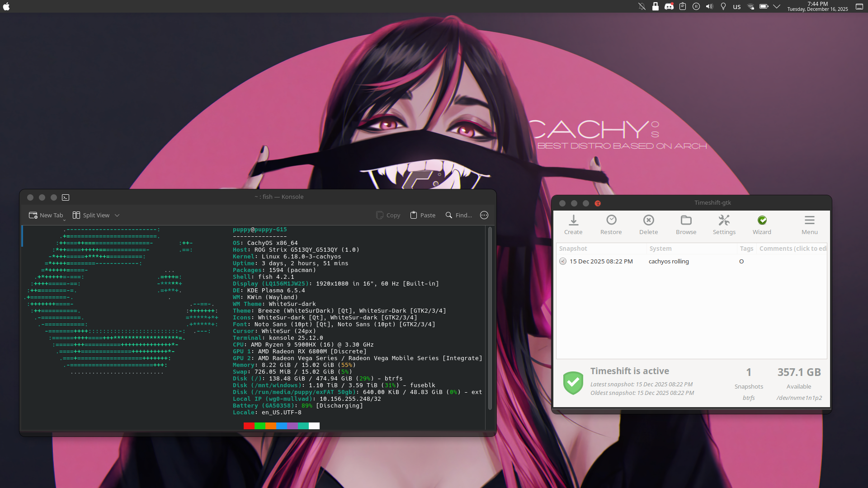Click the volume icon in system tray
This screenshot has width=868, height=488.
(710, 6)
